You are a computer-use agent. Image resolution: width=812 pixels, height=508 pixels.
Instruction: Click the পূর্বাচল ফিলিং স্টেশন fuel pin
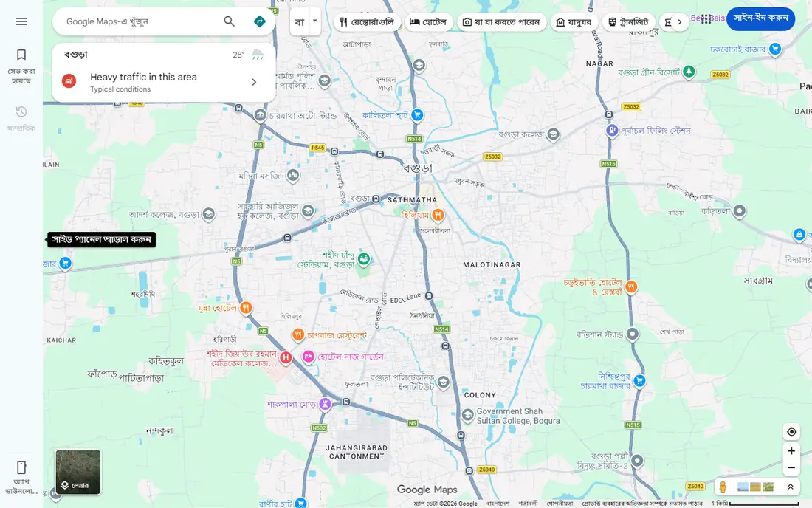click(612, 131)
